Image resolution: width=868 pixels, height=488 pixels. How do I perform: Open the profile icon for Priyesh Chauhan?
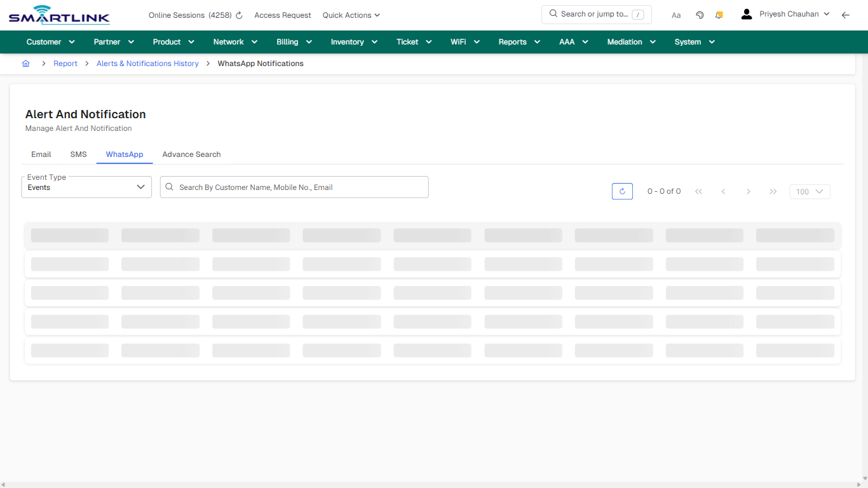click(x=746, y=13)
